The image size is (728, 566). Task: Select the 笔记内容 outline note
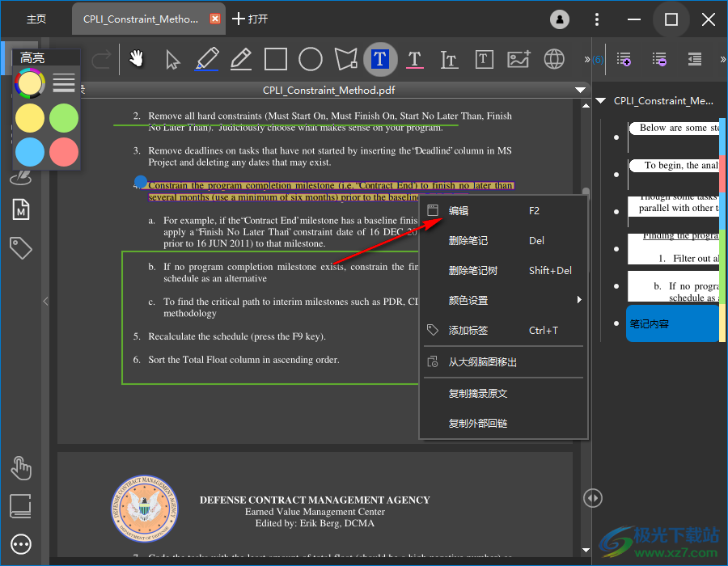pos(672,323)
